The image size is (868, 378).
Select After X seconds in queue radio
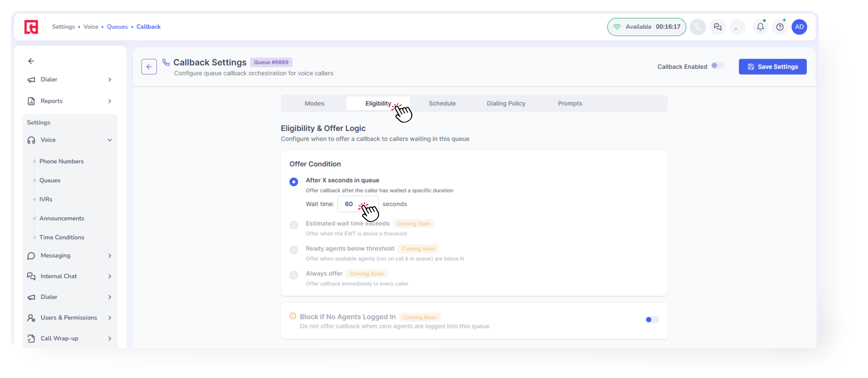(x=294, y=182)
